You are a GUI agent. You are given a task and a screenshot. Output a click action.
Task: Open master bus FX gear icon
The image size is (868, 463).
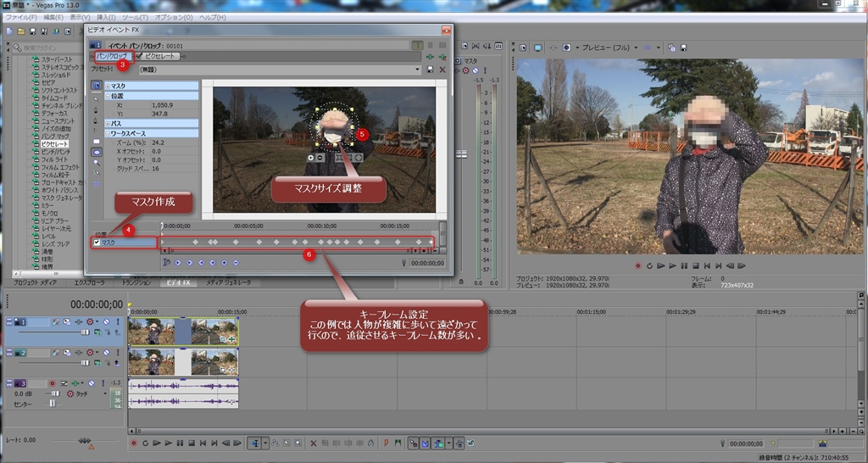click(465, 70)
